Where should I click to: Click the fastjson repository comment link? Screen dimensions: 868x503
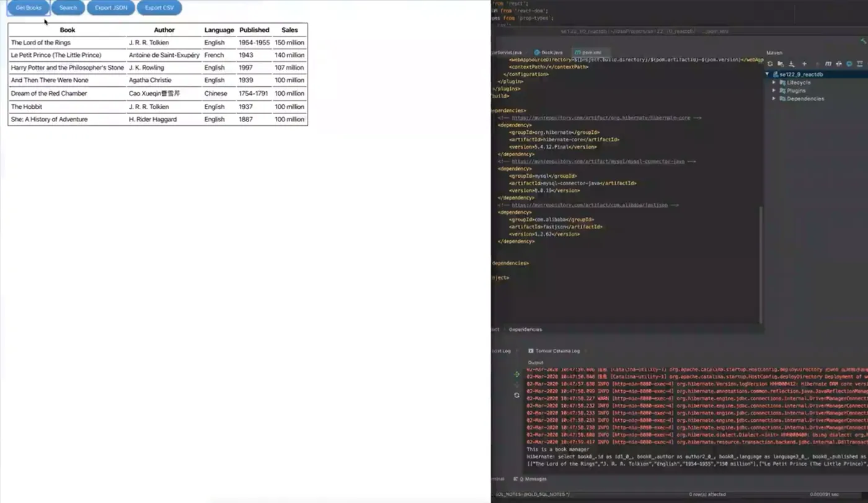[590, 205]
